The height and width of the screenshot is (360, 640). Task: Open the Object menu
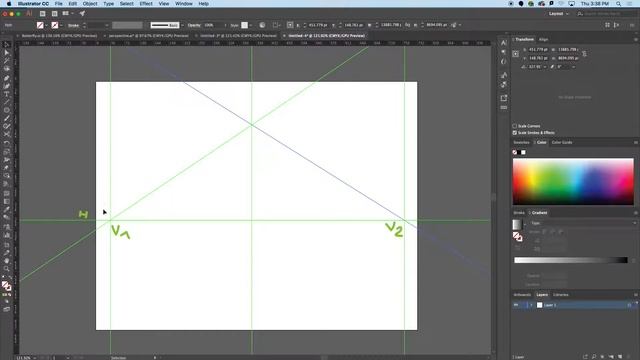tap(90, 4)
